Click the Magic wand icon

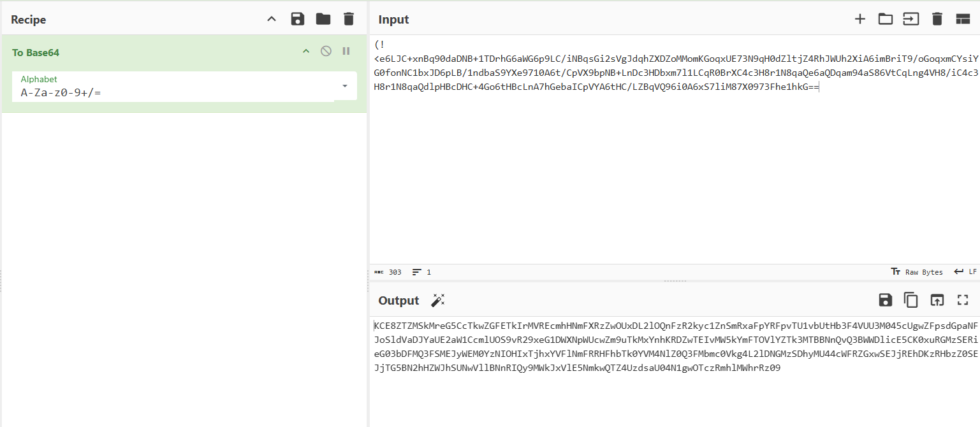coord(438,300)
